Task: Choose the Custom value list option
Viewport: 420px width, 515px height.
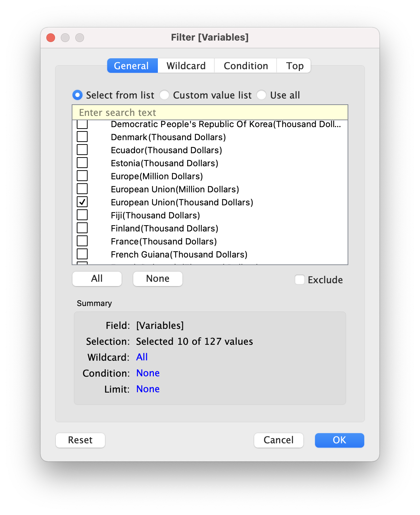Action: pos(165,95)
